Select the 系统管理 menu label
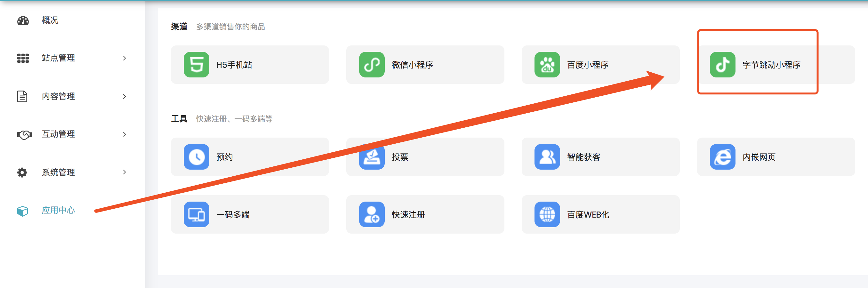The width and height of the screenshot is (868, 288). point(58,172)
